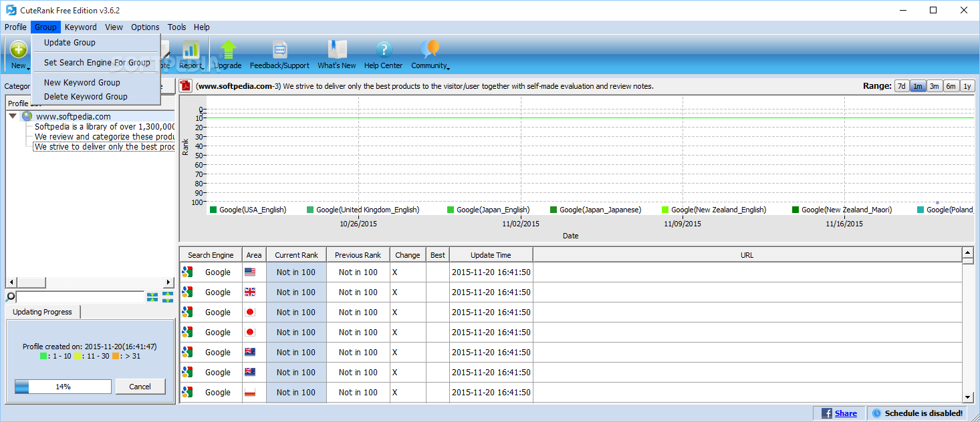
Task: Click the URL column header
Action: 747,254
